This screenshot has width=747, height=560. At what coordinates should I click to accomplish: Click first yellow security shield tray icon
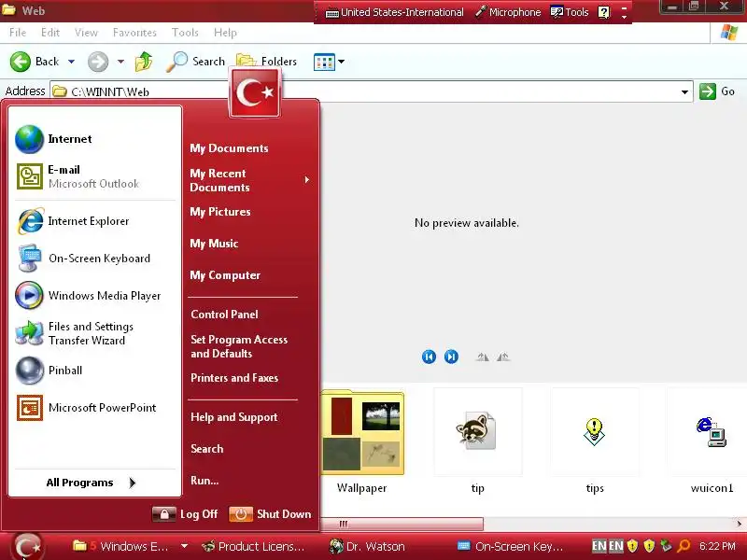coord(632,546)
